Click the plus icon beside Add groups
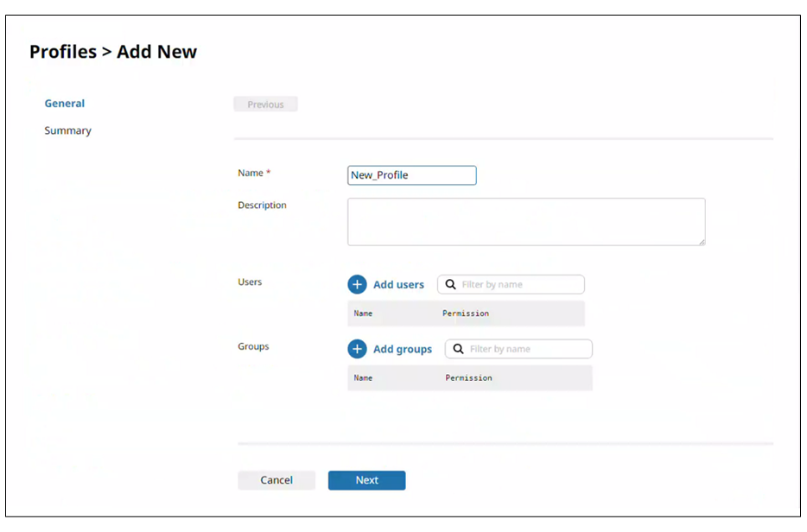 click(357, 349)
